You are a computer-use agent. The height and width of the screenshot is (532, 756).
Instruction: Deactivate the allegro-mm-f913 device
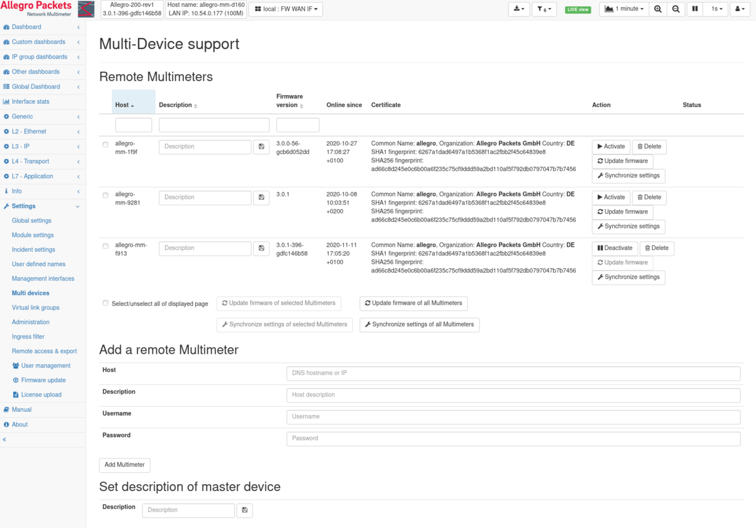tap(614, 248)
